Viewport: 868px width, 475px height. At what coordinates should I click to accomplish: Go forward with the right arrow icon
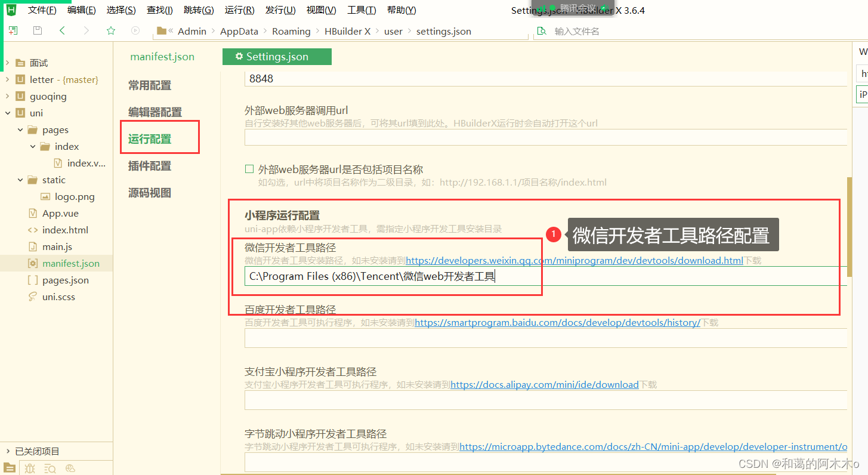[x=87, y=30]
